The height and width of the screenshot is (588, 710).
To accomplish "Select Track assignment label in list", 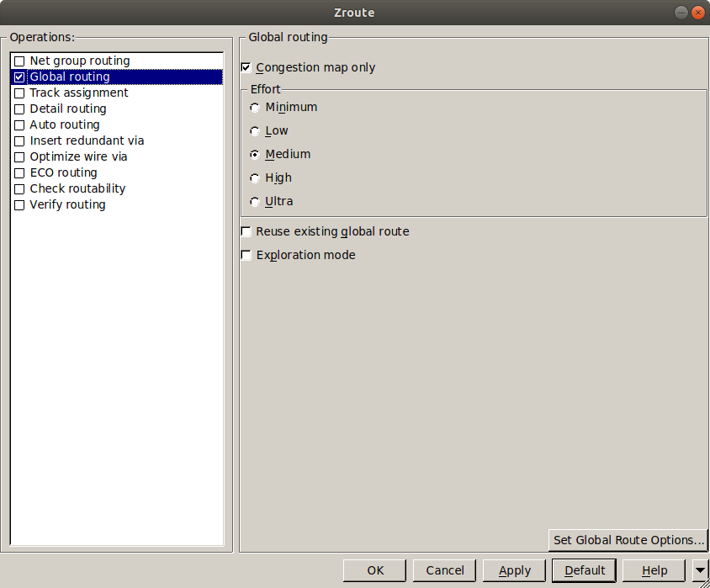I will [x=79, y=93].
